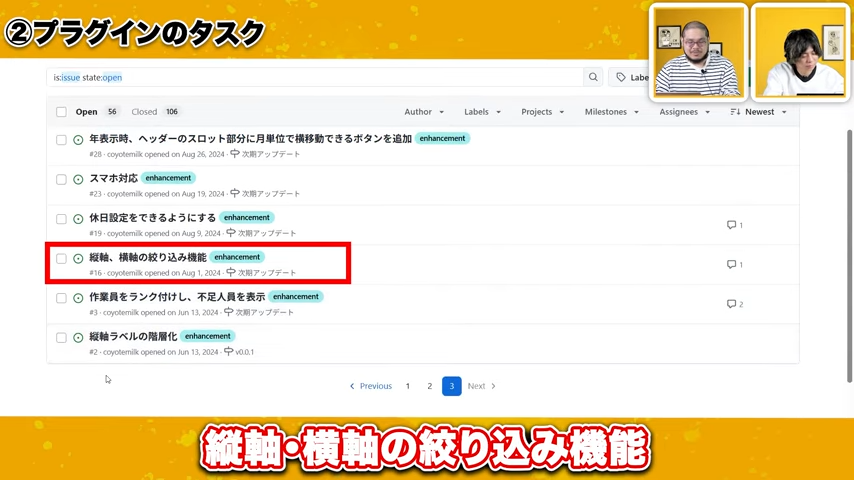Check the box for issue #28
854x480 pixels.
(x=62, y=140)
